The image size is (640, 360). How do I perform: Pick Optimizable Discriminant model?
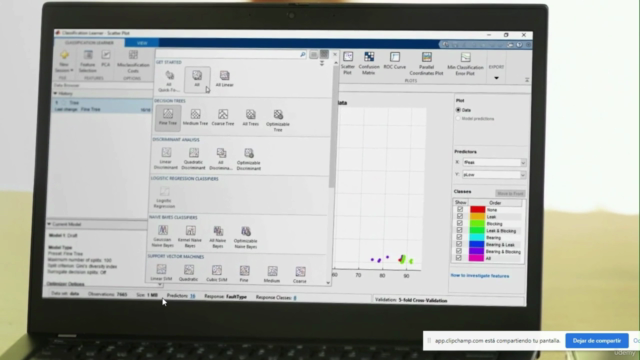pyautogui.click(x=249, y=159)
